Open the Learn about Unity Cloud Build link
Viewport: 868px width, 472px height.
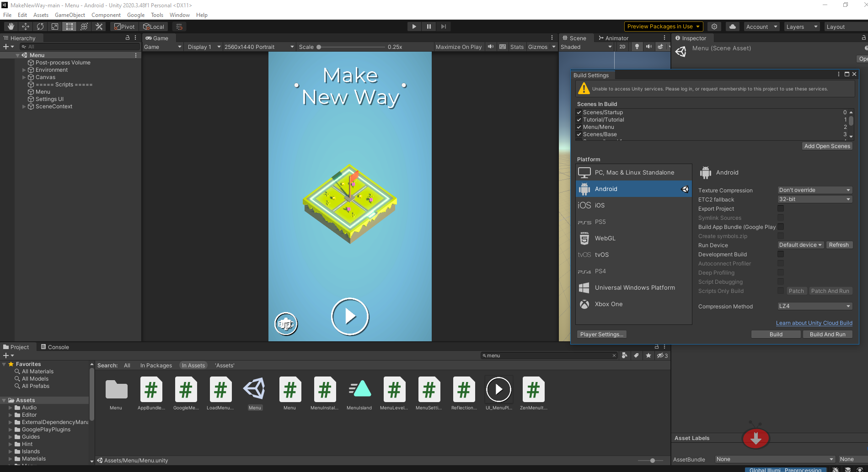coord(814,323)
